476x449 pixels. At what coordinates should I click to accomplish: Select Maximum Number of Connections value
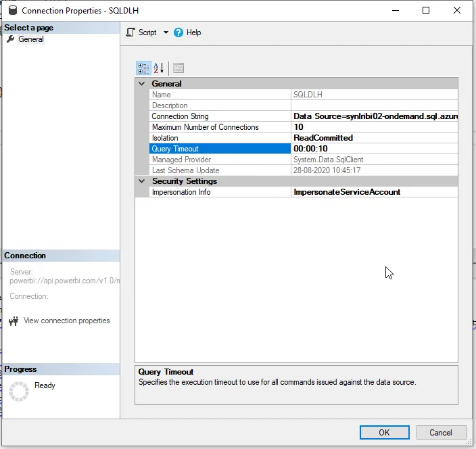tap(374, 127)
